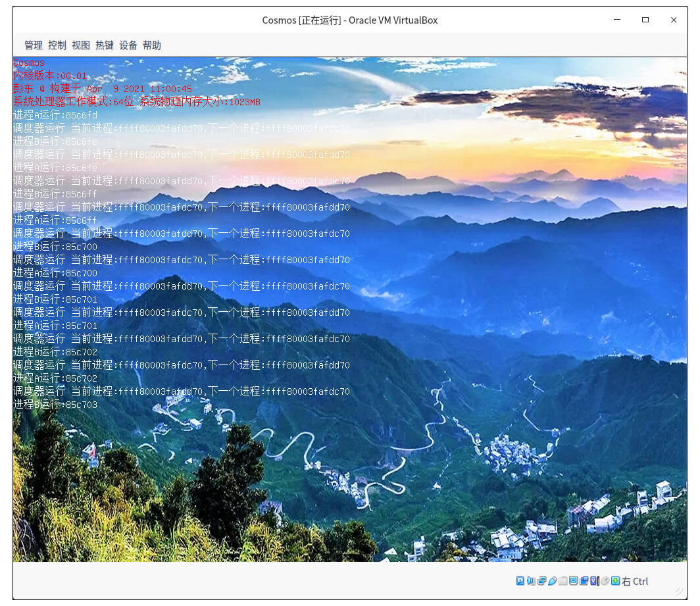Click the grey mouse integration status icon
This screenshot has width=700, height=606.
click(x=605, y=580)
